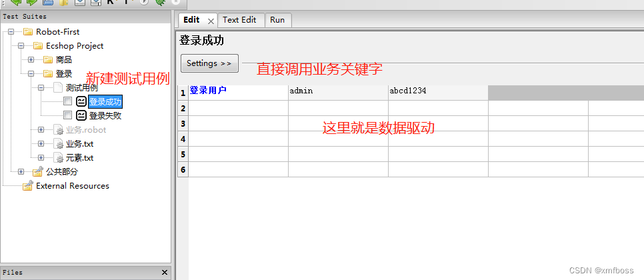Click the robot face icon of 登录失败
Viewport: 644px width, 280px height.
click(81, 115)
